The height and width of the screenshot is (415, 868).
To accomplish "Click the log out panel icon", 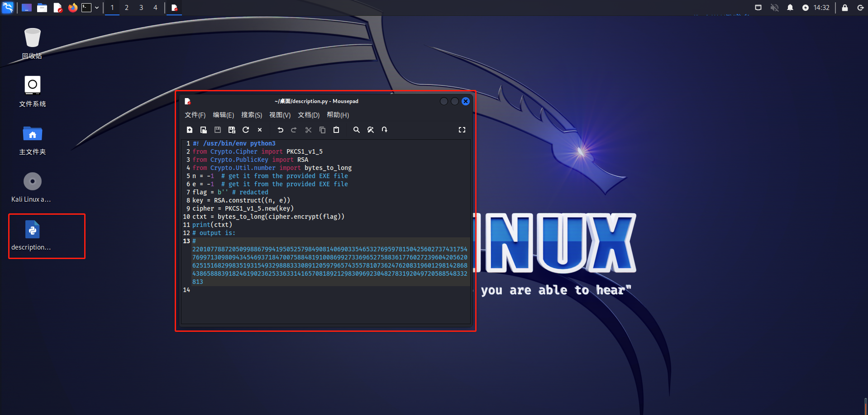I will [860, 8].
